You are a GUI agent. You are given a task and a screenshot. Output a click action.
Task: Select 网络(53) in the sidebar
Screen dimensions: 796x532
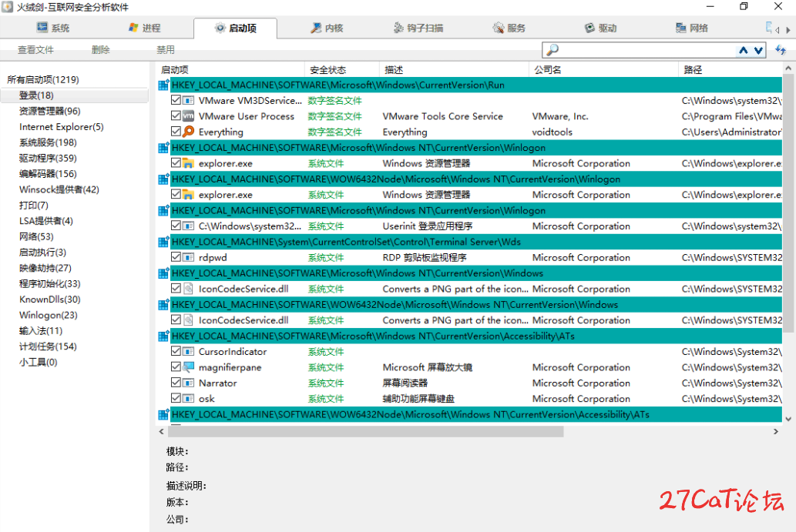pyautogui.click(x=36, y=236)
